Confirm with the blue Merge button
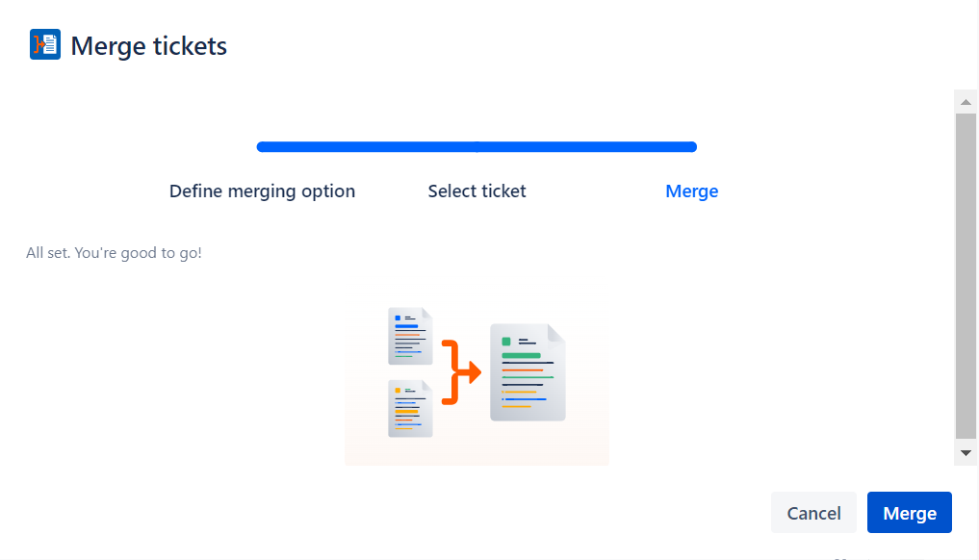This screenshot has height=560, width=979. [x=909, y=513]
